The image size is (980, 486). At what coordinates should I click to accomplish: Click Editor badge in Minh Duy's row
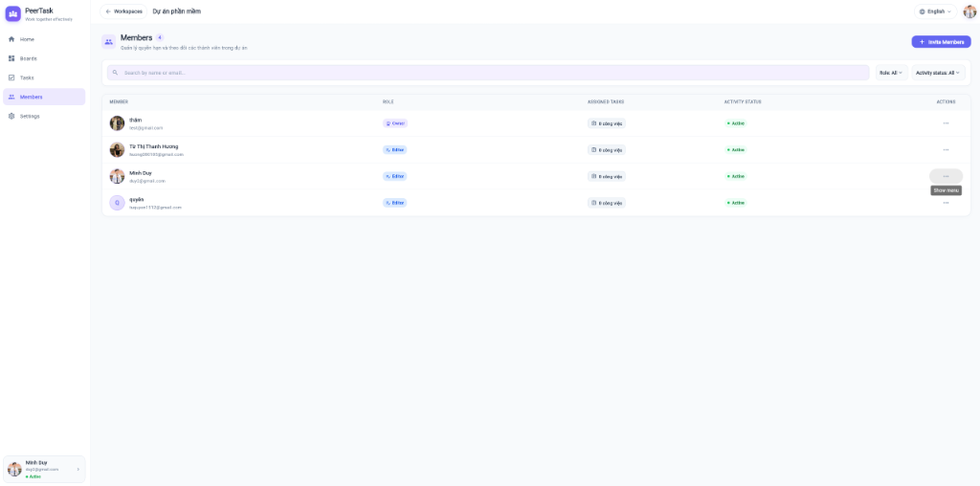coord(395,176)
